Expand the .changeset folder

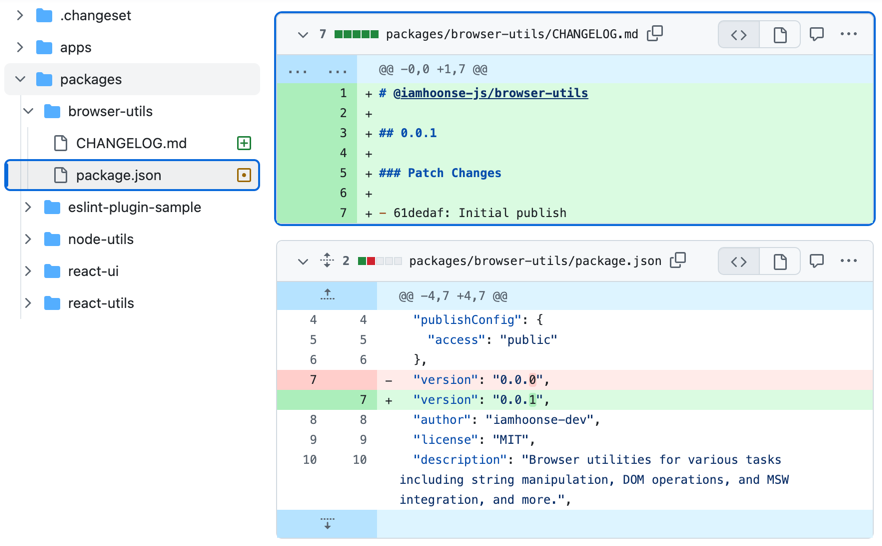20,15
